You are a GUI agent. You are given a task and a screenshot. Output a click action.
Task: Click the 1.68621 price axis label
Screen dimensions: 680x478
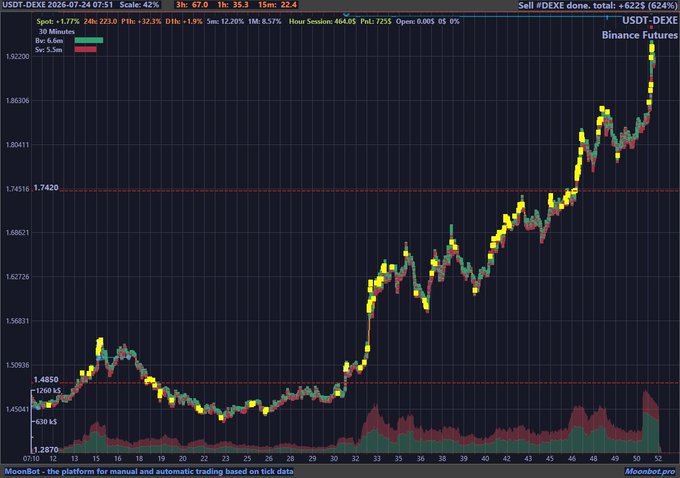(x=17, y=232)
